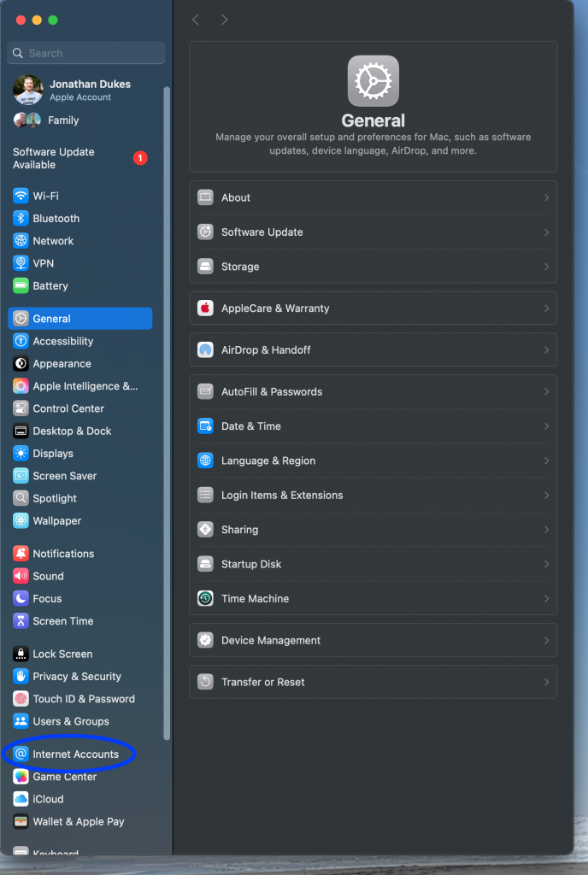Go forward with the right arrow
The image size is (588, 875).
click(224, 20)
